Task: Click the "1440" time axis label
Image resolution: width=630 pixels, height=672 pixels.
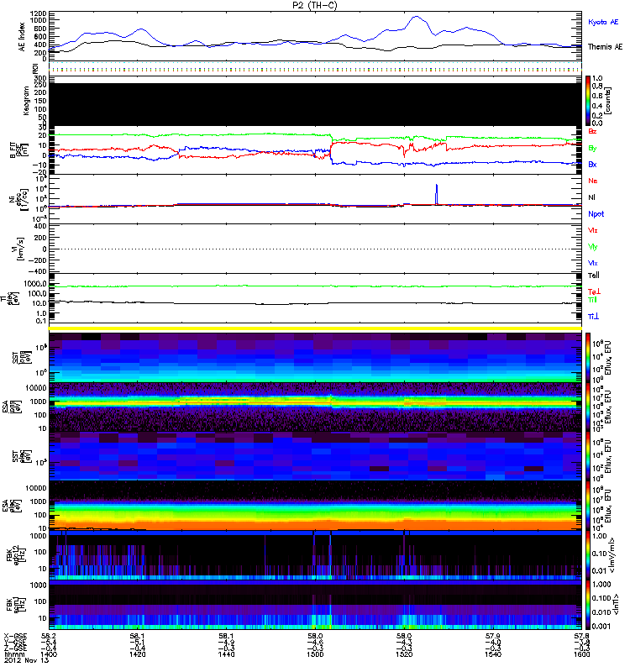Action: (226, 654)
